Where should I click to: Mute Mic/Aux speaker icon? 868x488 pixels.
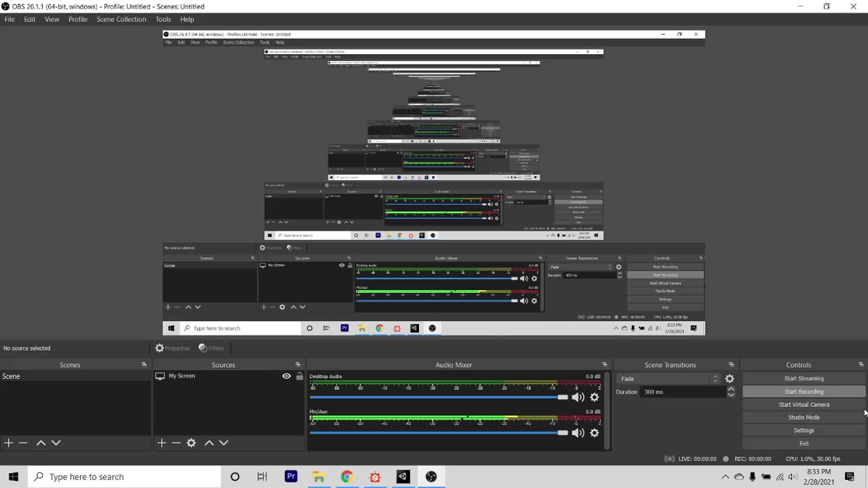[578, 433]
